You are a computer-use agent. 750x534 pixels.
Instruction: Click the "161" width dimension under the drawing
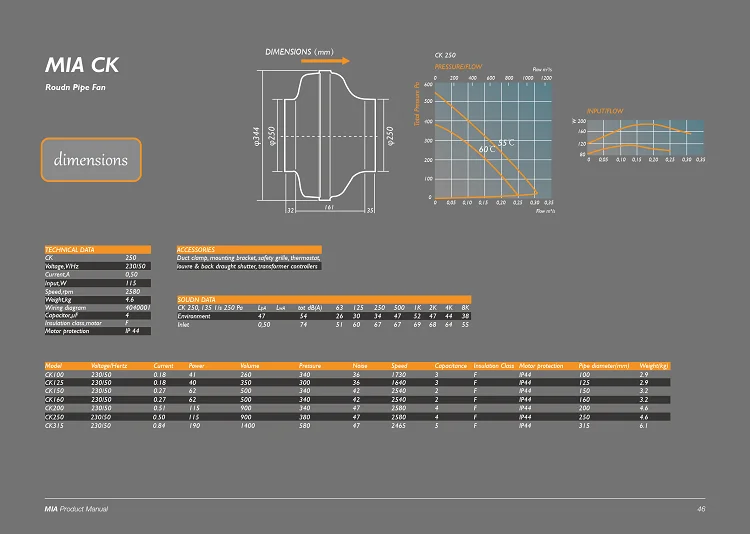(x=329, y=207)
